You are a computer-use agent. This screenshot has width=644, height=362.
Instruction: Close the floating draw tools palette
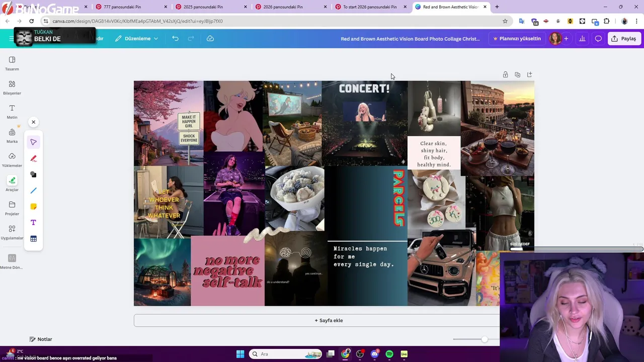pos(33,122)
